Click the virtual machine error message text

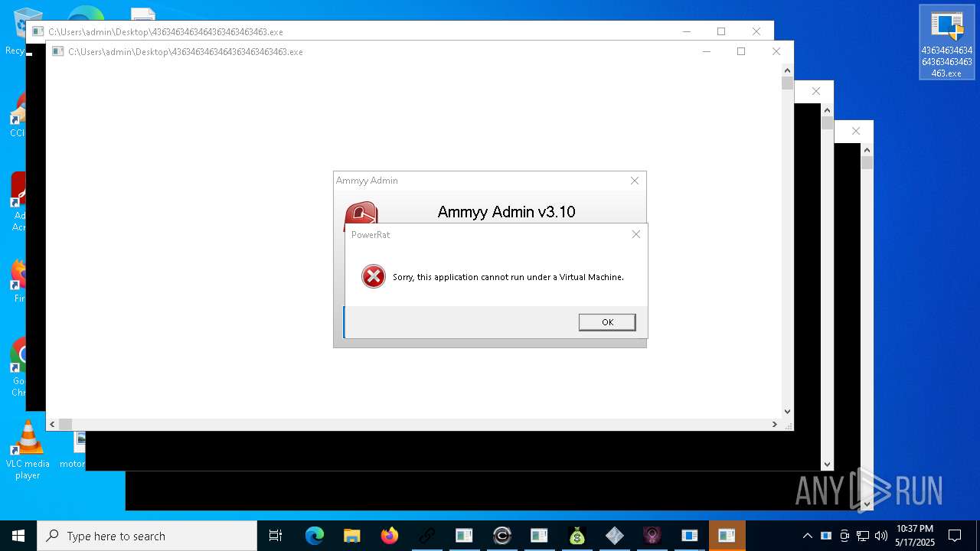(x=508, y=277)
